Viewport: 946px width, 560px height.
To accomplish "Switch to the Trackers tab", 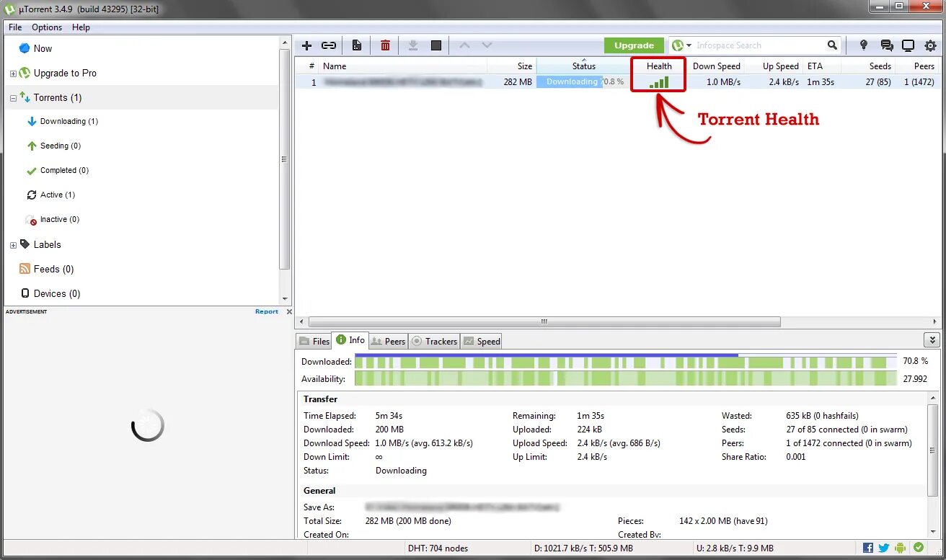I will coord(434,341).
